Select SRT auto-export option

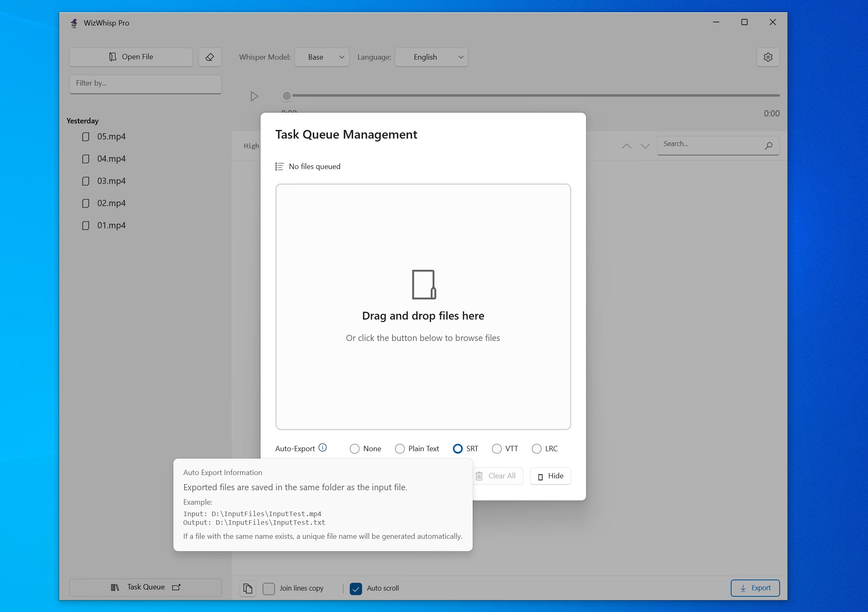[465, 449]
